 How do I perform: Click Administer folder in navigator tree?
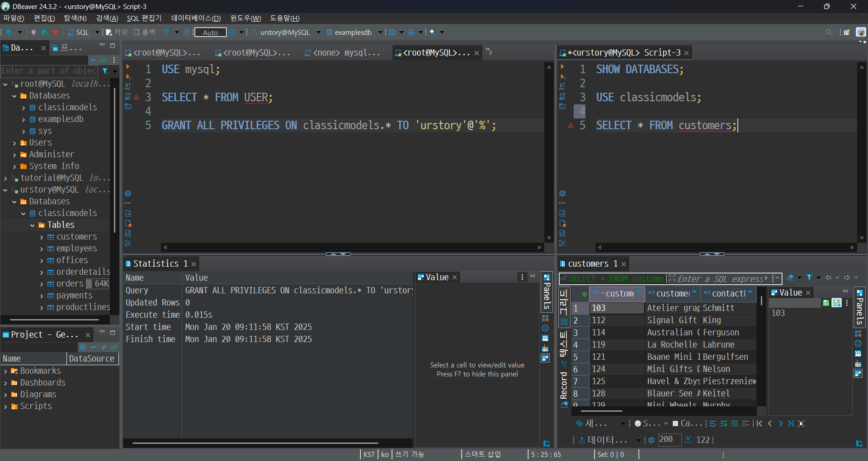click(52, 155)
